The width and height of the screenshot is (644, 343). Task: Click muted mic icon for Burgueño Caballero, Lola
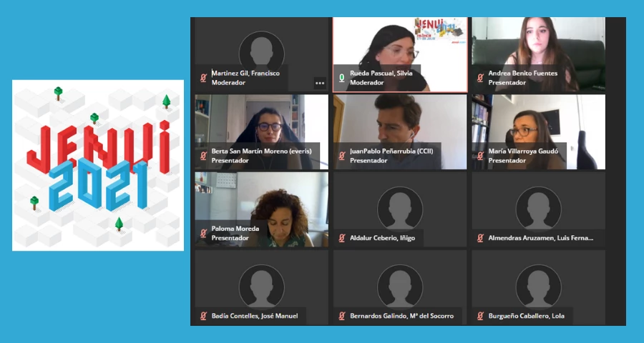point(480,316)
